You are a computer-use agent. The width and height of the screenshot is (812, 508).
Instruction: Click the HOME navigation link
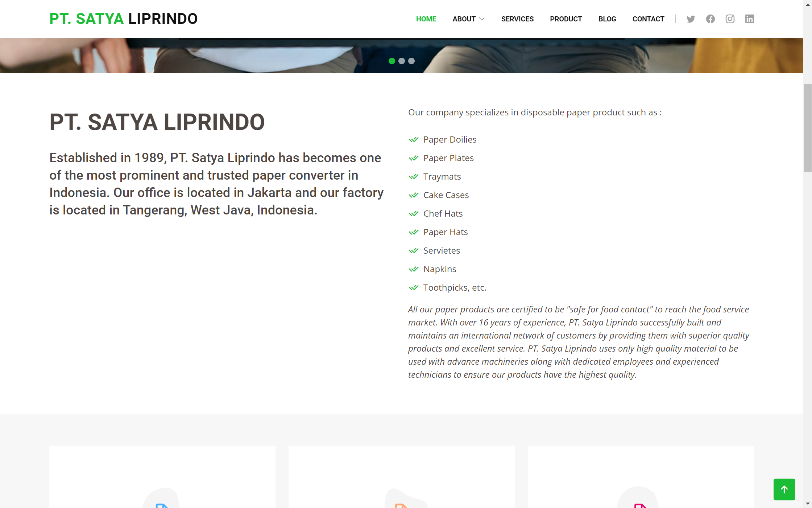tap(426, 19)
